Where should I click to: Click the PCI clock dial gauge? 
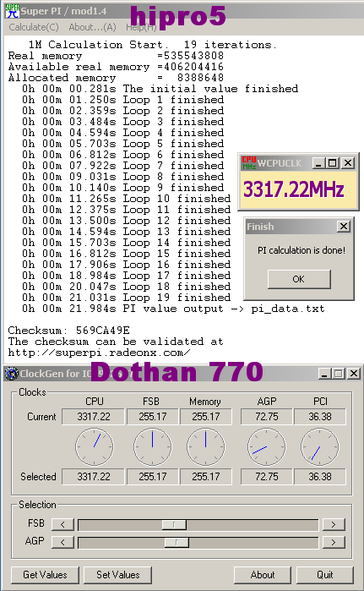(x=320, y=446)
